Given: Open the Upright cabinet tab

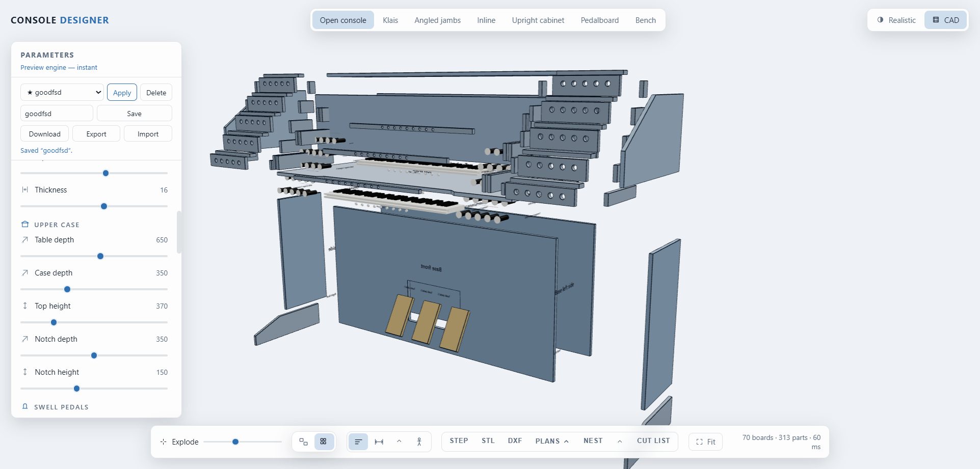Looking at the screenshot, I should tap(538, 20).
